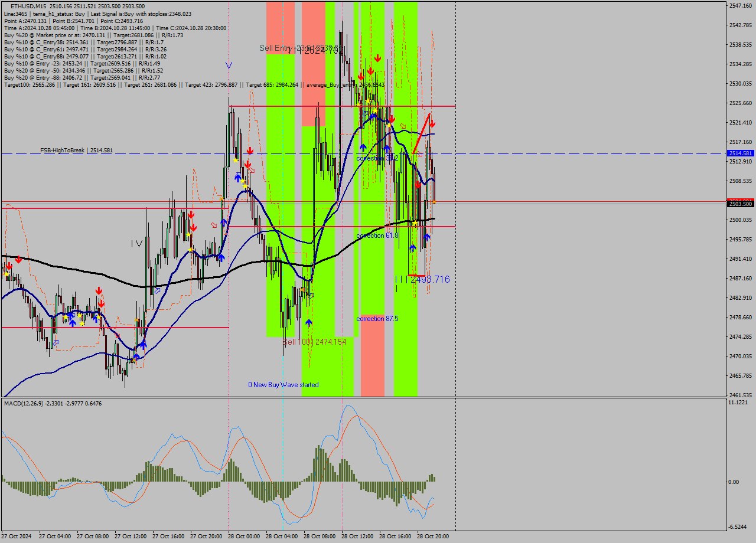Screen dimensions: 756x543
Task: Click the '28 Oct 12:00' time axis label
Action: point(357,537)
